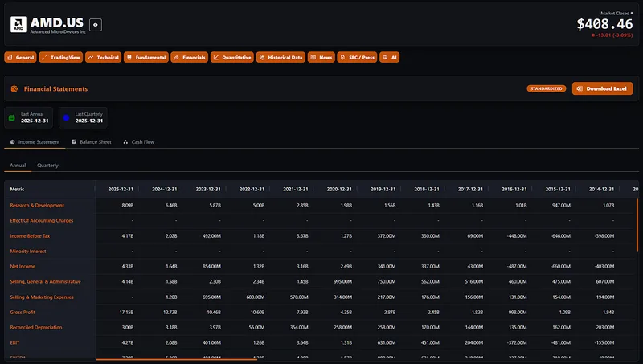Click the small square button beside AMD.US ticker
This screenshot has width=643, height=364.
pos(96,25)
